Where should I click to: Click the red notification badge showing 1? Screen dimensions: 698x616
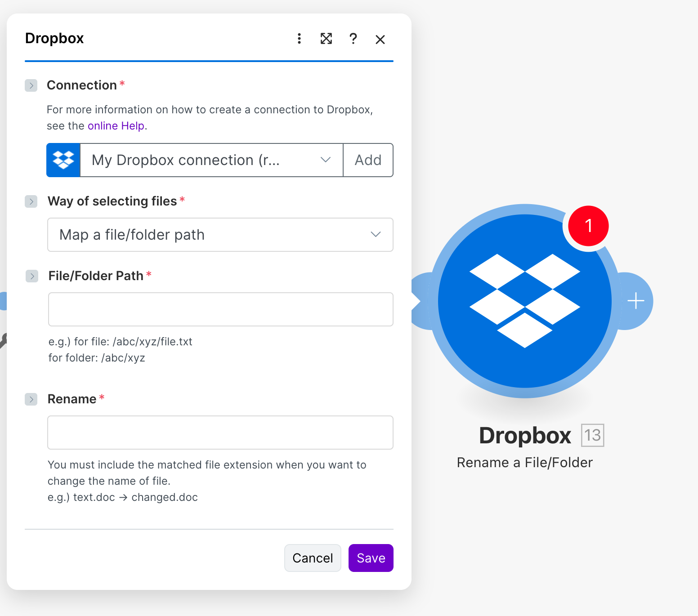(x=588, y=226)
